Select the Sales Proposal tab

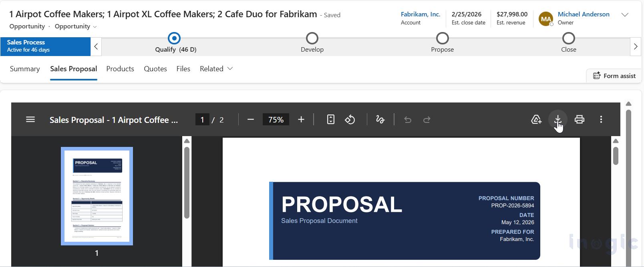(74, 69)
